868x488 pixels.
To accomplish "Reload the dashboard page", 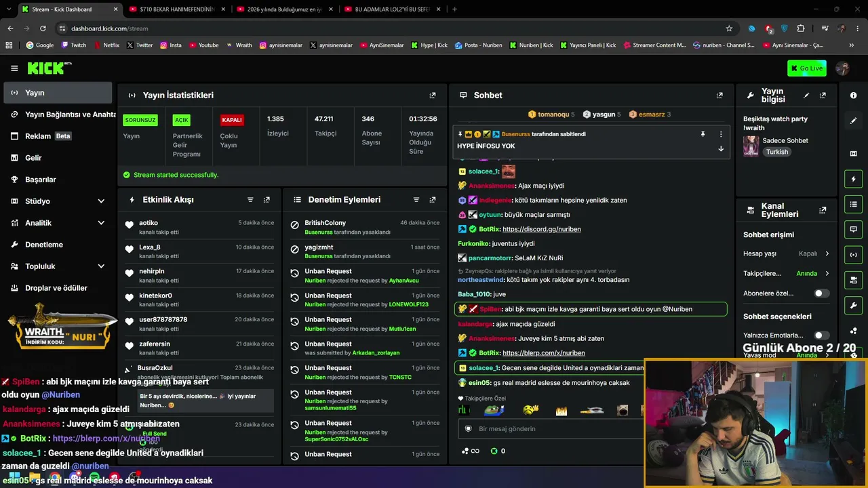I will (x=43, y=28).
